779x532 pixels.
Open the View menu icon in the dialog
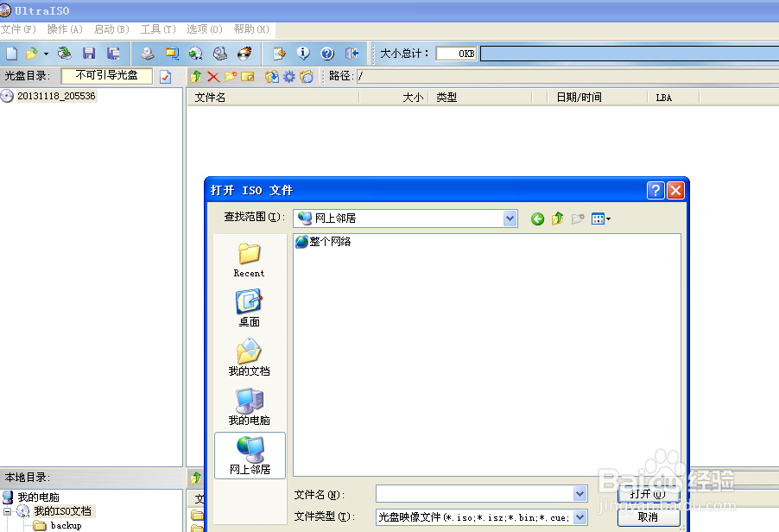pos(600,218)
